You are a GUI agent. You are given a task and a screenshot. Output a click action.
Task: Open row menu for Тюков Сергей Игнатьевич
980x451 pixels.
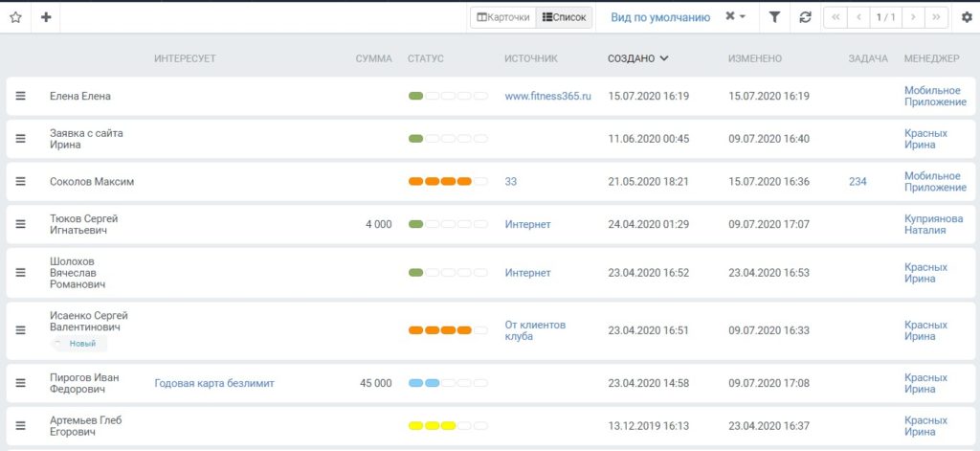point(21,224)
